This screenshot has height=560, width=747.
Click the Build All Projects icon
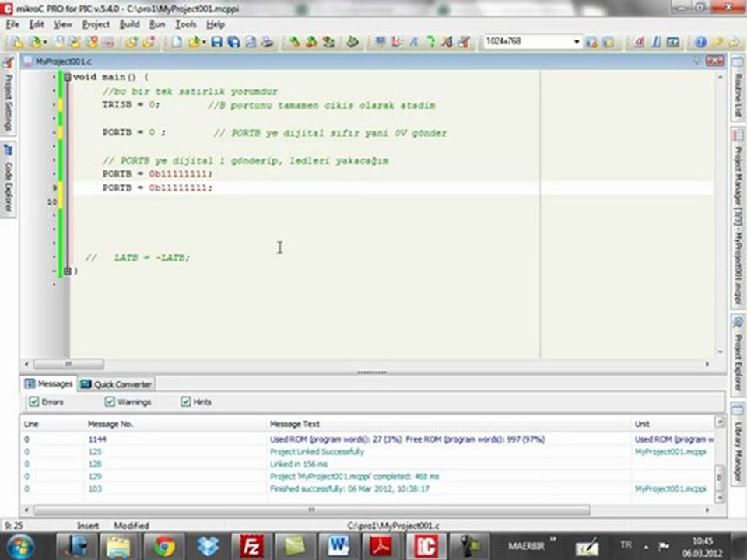[311, 42]
